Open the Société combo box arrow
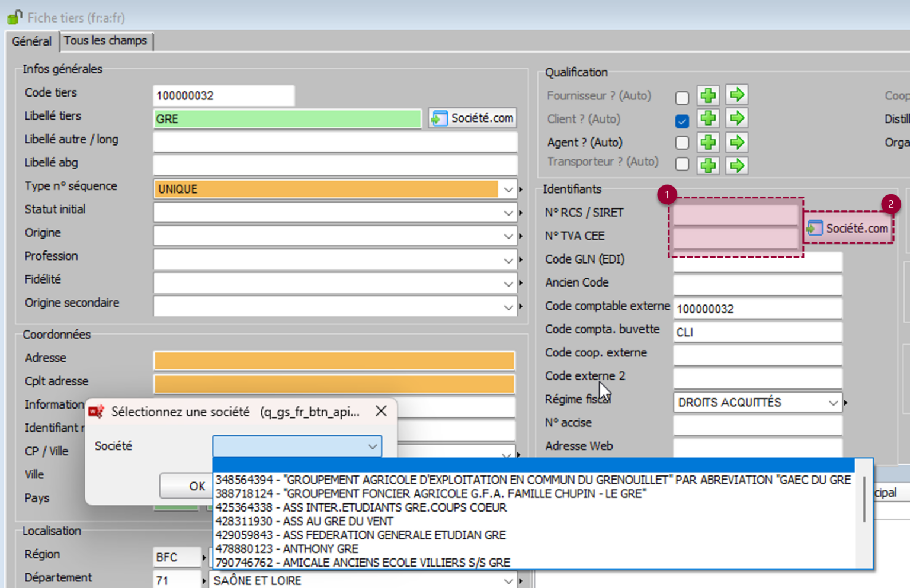 (372, 446)
